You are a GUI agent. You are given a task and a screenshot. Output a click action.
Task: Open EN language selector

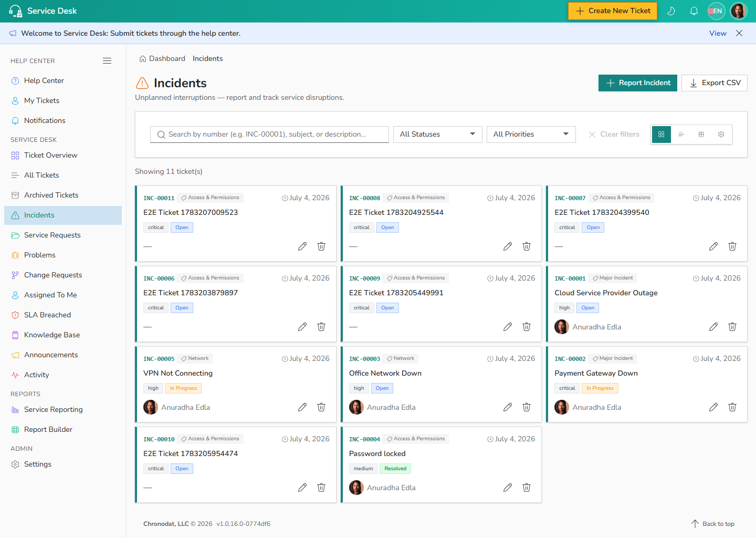point(716,11)
